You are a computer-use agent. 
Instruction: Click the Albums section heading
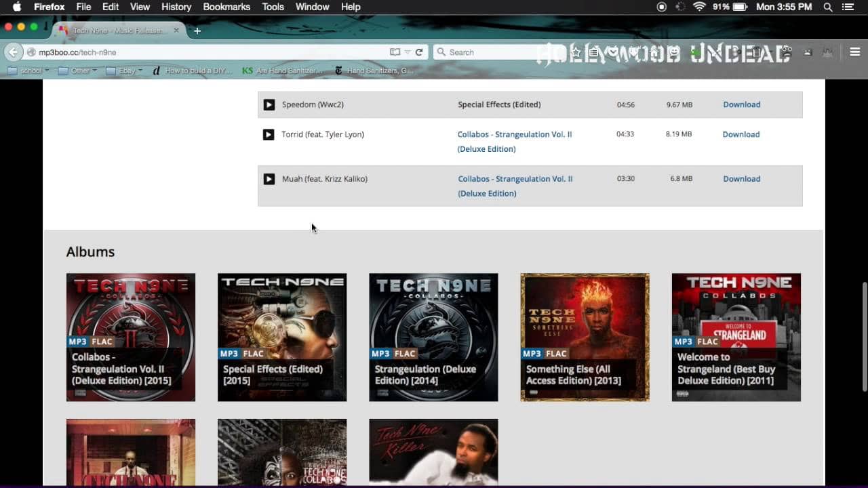(90, 252)
